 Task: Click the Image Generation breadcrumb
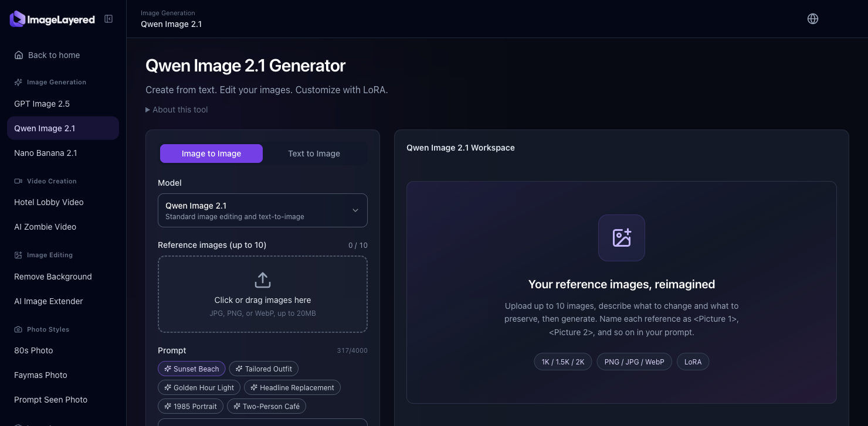[x=168, y=13]
